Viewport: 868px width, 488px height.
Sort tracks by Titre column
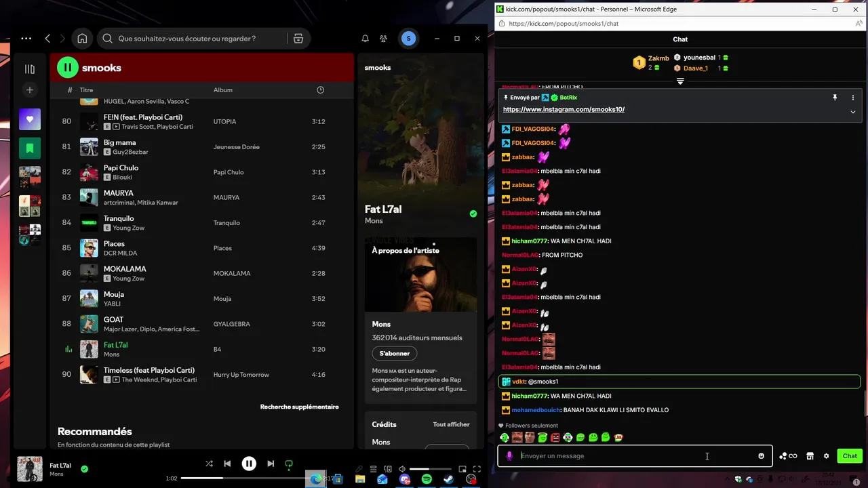(x=86, y=89)
